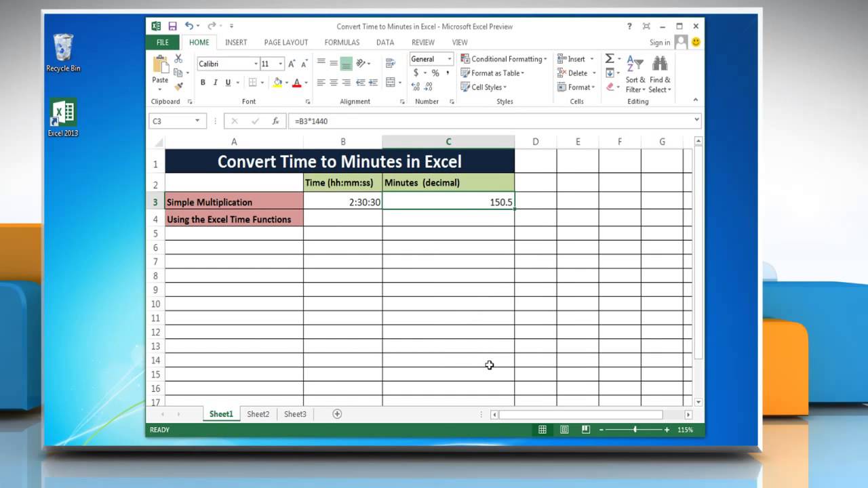Undo last action in Quick Access Toolbar
This screenshot has width=868, height=488.
(189, 26)
